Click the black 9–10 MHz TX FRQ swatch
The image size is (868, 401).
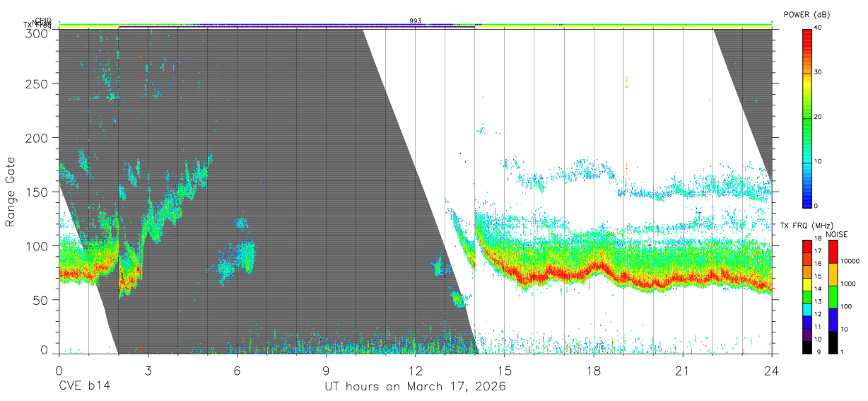[807, 346]
